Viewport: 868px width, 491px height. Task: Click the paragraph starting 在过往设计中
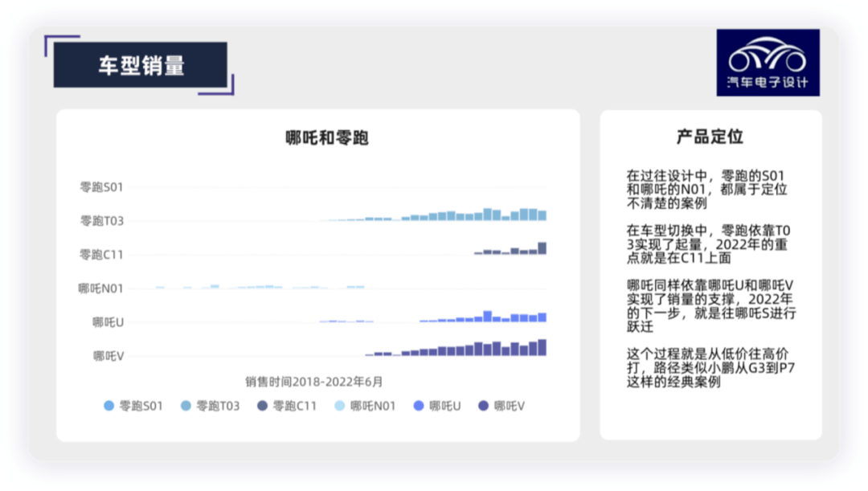tap(707, 190)
